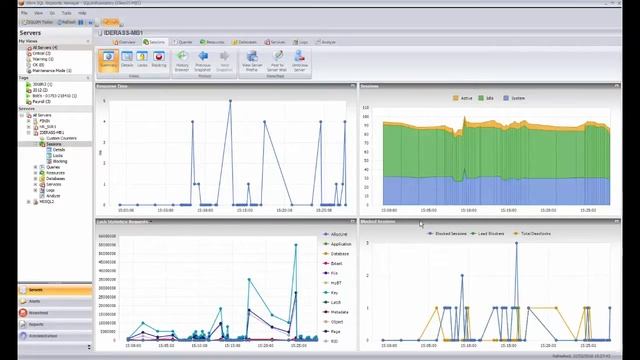Viewport: 640px width, 360px height.
Task: Open the Administration navigation pane button
Action: coord(55,336)
